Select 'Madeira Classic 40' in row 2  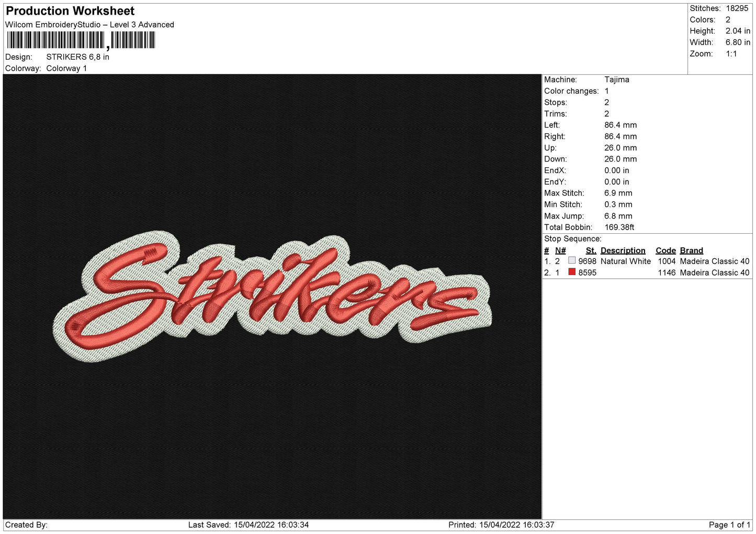pos(715,273)
